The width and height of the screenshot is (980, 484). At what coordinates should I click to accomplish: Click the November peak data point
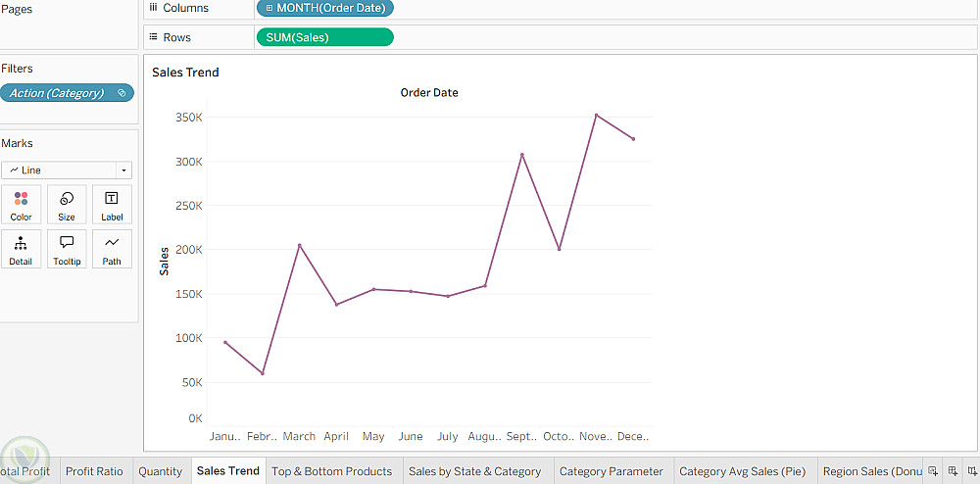point(596,115)
